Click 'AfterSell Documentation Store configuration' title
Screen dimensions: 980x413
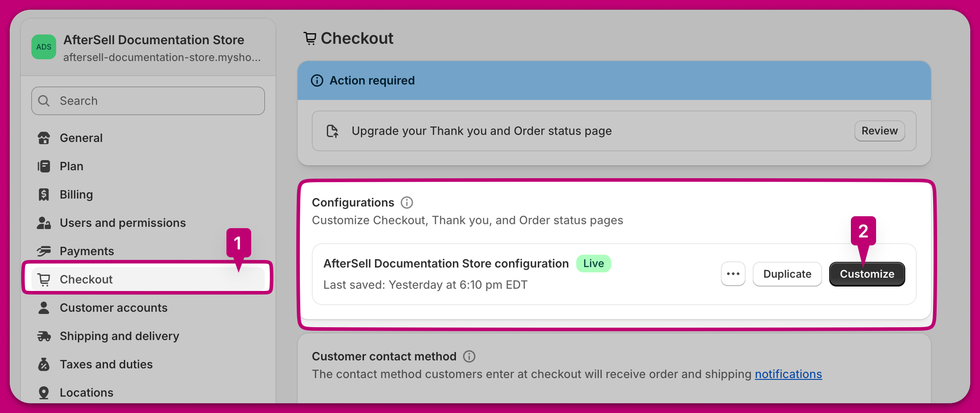[x=446, y=264]
